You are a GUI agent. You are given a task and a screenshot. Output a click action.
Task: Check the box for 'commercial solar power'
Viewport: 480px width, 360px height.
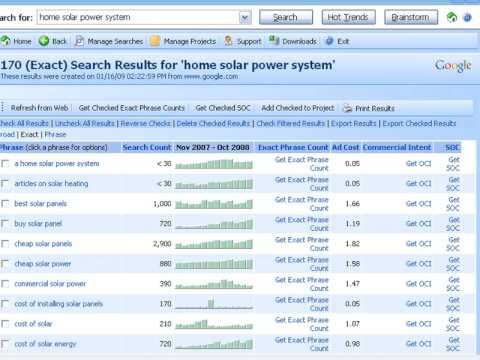pyautogui.click(x=5, y=284)
